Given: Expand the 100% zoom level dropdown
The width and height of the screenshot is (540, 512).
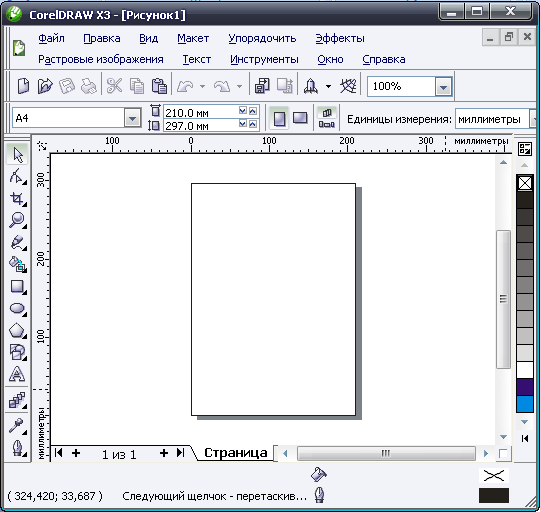Looking at the screenshot, I should (443, 86).
